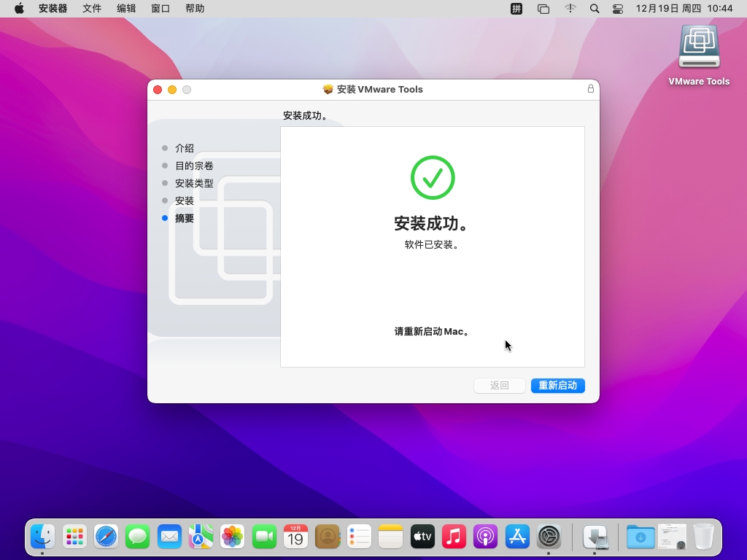Open Launchpad from the Dock
The width and height of the screenshot is (747, 560).
coord(74,537)
